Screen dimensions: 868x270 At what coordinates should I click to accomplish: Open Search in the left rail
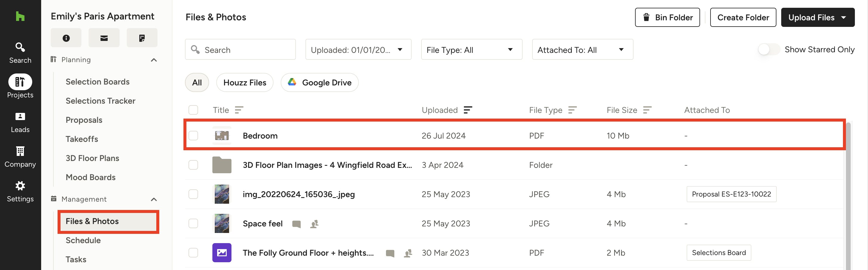click(x=20, y=53)
